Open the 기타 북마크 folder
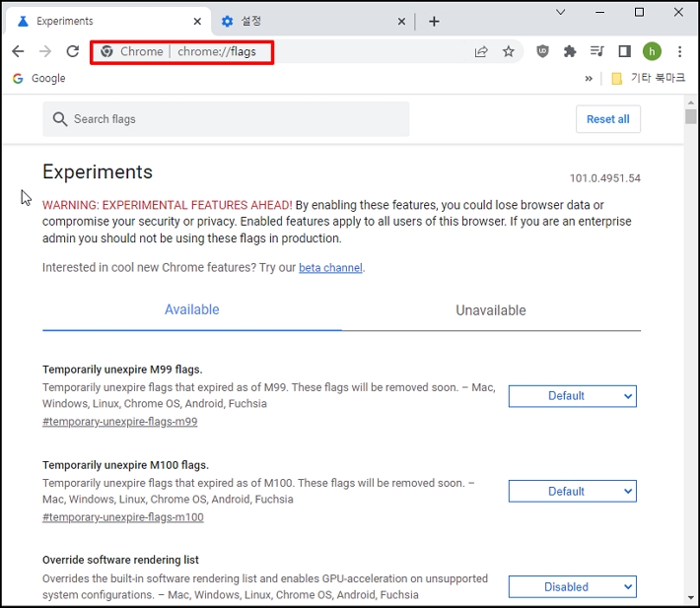 tap(648, 79)
